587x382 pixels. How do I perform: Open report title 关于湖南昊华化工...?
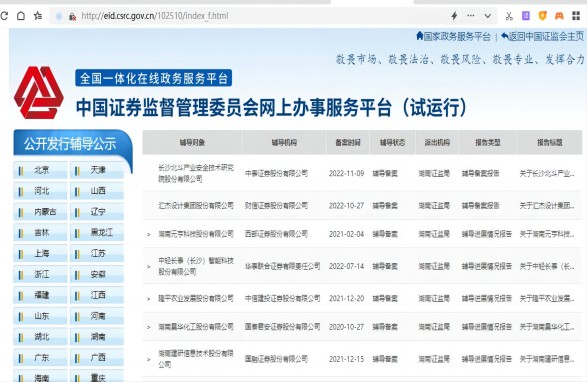coord(547,327)
